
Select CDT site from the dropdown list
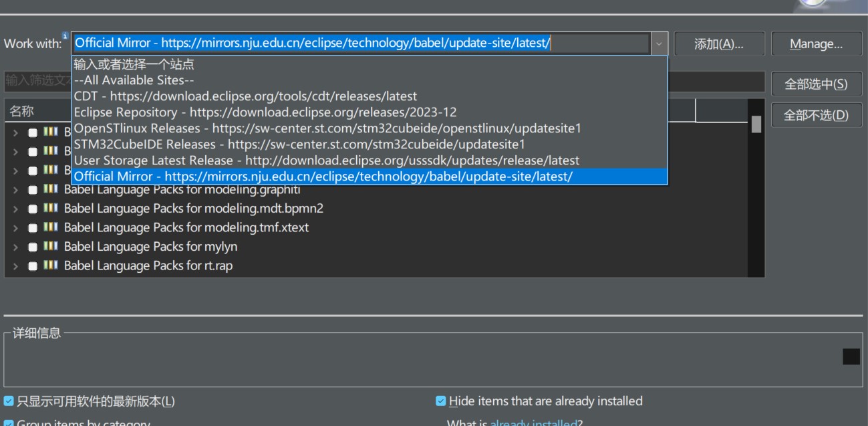point(245,96)
